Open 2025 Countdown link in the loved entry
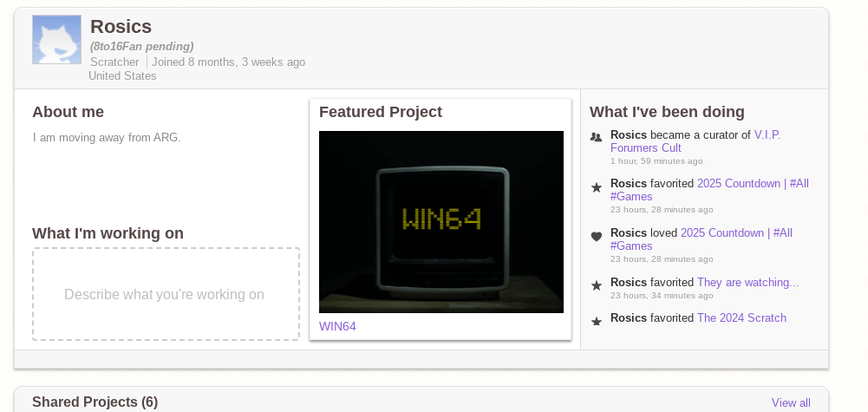Screen dimensions: 868x412 tap(736, 232)
